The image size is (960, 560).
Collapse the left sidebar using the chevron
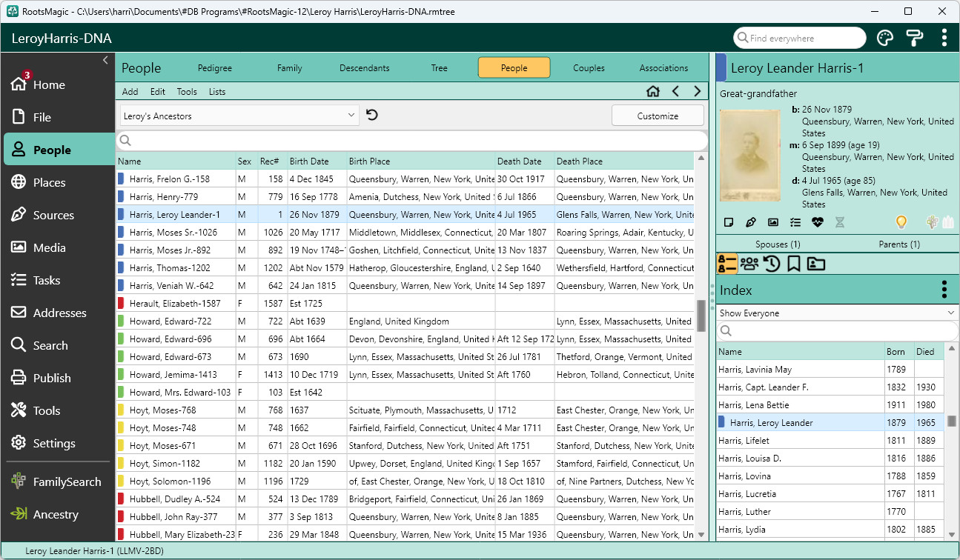pos(105,60)
